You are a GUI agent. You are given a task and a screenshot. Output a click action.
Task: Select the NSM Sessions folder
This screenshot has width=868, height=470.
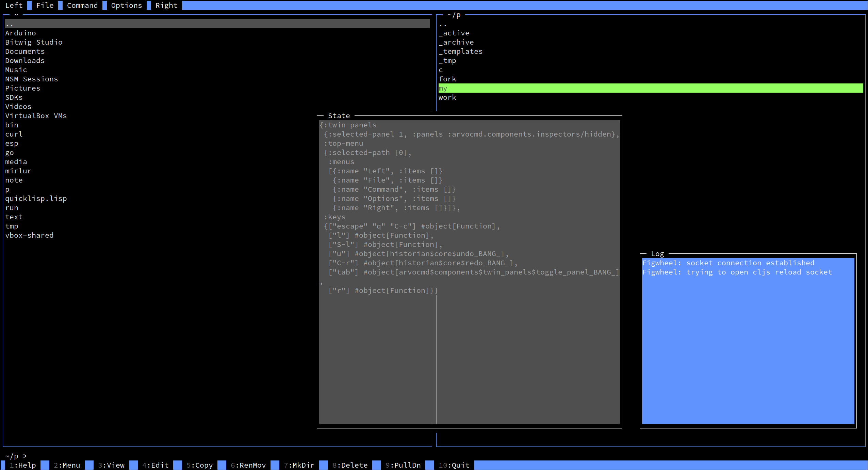coord(32,79)
